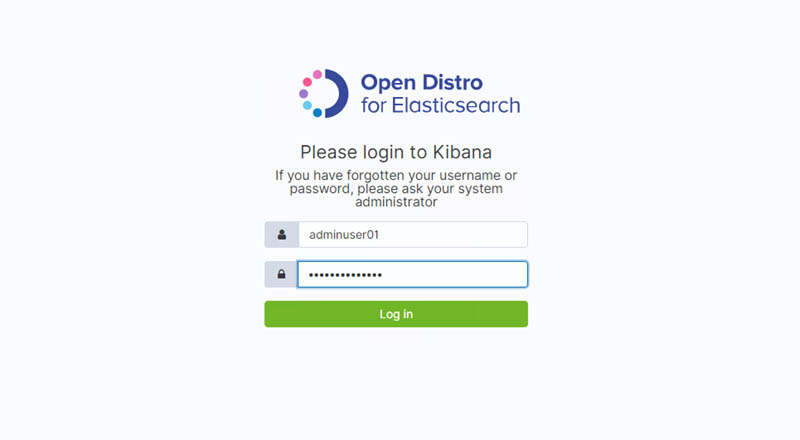Click the forgotten username or password notice
Image resolution: width=800 pixels, height=440 pixels.
pyautogui.click(x=396, y=188)
